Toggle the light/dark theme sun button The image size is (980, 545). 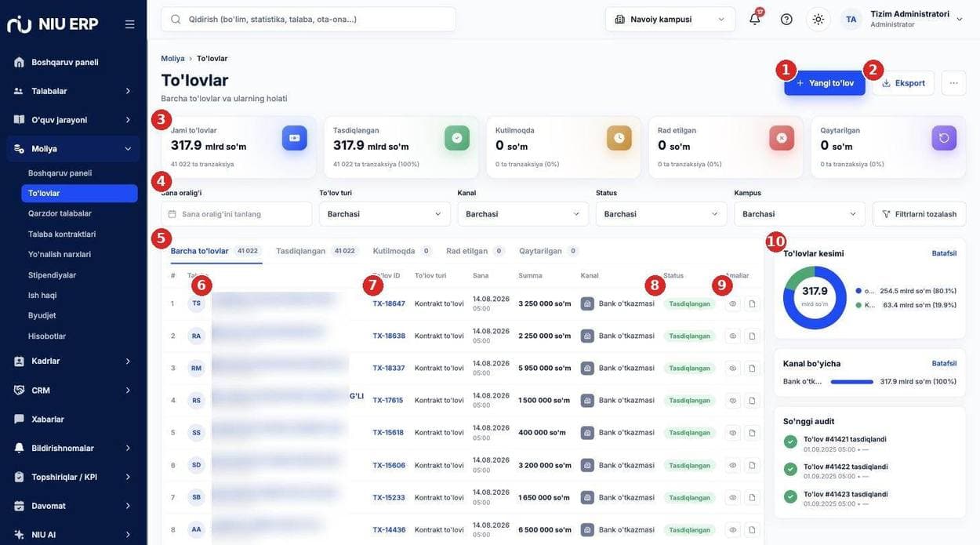click(x=818, y=19)
